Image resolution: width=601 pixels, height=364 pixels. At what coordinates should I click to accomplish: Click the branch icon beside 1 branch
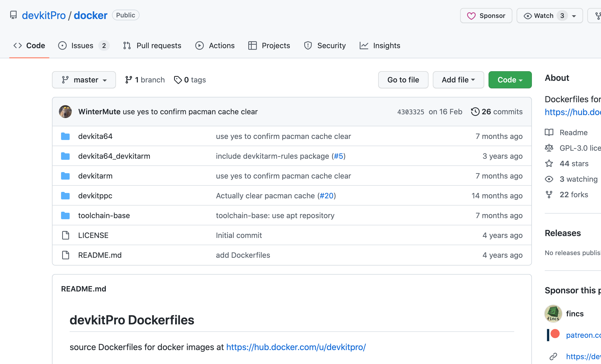tap(129, 80)
